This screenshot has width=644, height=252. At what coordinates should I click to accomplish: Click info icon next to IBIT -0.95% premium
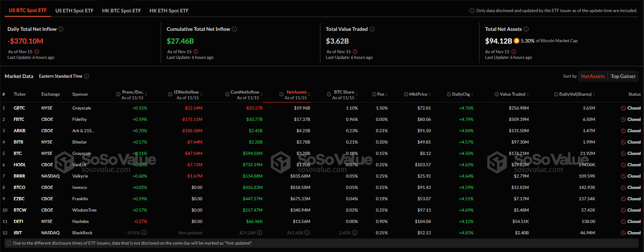(144, 233)
